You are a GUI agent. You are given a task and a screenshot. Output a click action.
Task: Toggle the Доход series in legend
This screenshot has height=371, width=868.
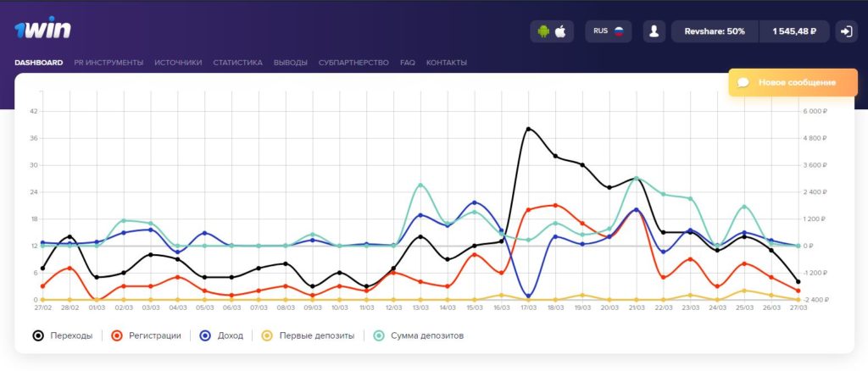[x=222, y=335]
